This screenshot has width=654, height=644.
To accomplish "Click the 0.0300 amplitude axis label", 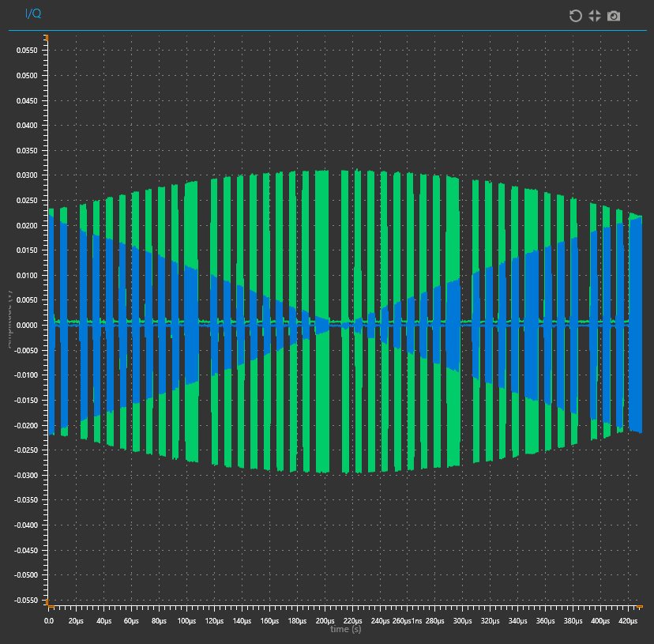I will [27, 175].
